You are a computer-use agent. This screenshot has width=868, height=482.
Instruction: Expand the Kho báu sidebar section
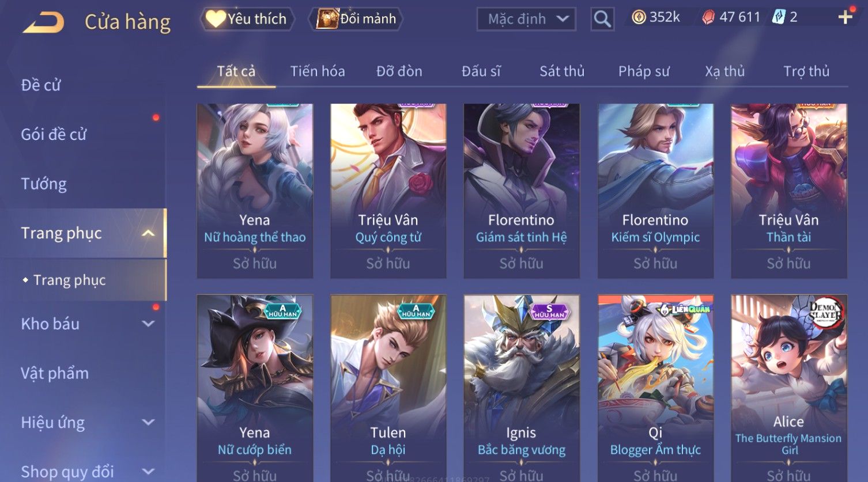[x=148, y=324]
